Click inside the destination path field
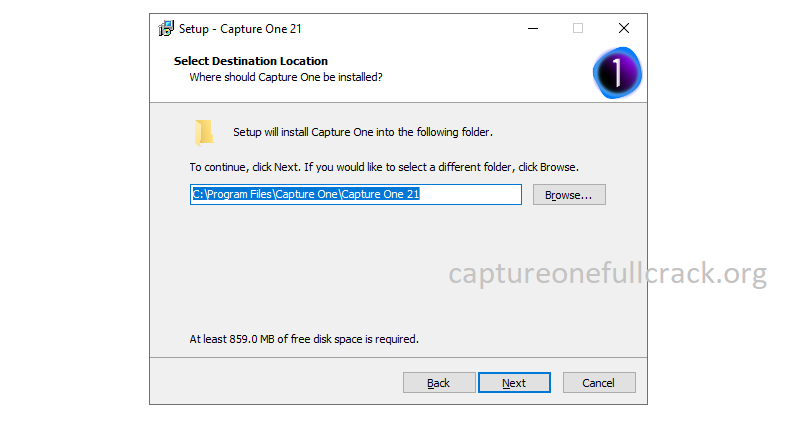 tap(356, 194)
